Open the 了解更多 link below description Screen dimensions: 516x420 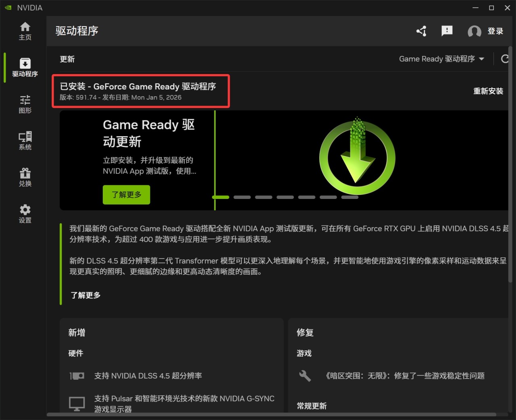tap(86, 295)
